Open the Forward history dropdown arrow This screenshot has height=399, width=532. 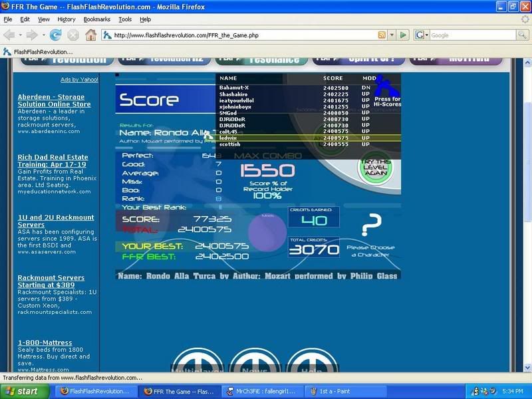click(43, 35)
